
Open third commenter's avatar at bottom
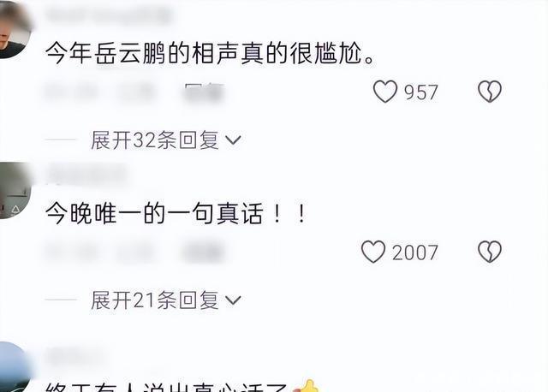[x=14, y=367]
